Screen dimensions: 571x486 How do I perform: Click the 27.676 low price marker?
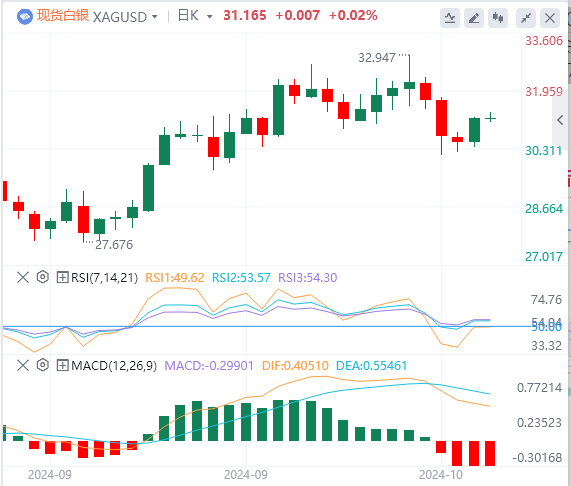pyautogui.click(x=114, y=245)
